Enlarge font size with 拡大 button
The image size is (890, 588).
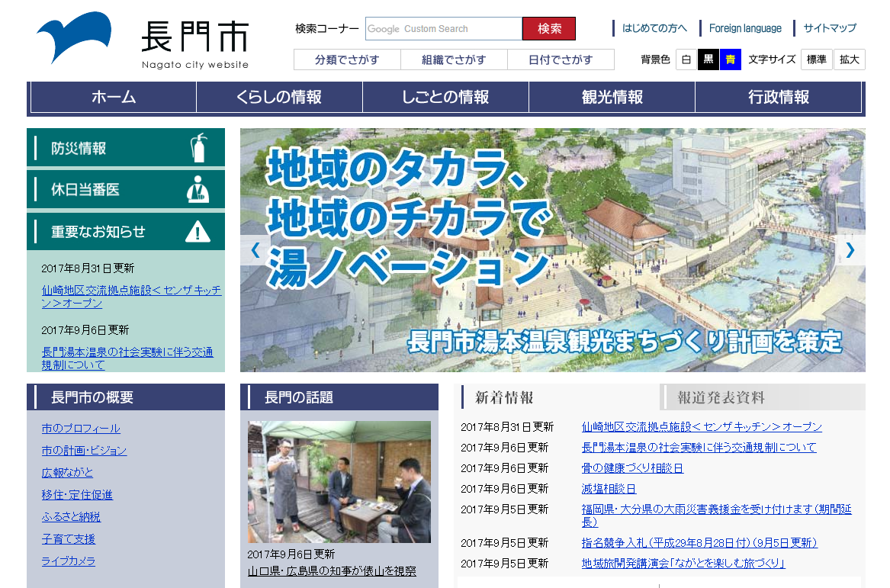click(849, 59)
